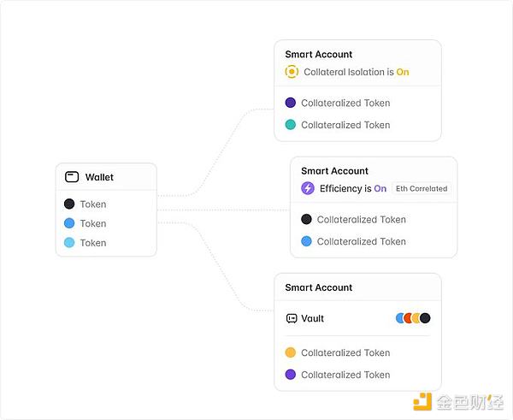Click the light-blue Token dot in Wallet

click(69, 243)
